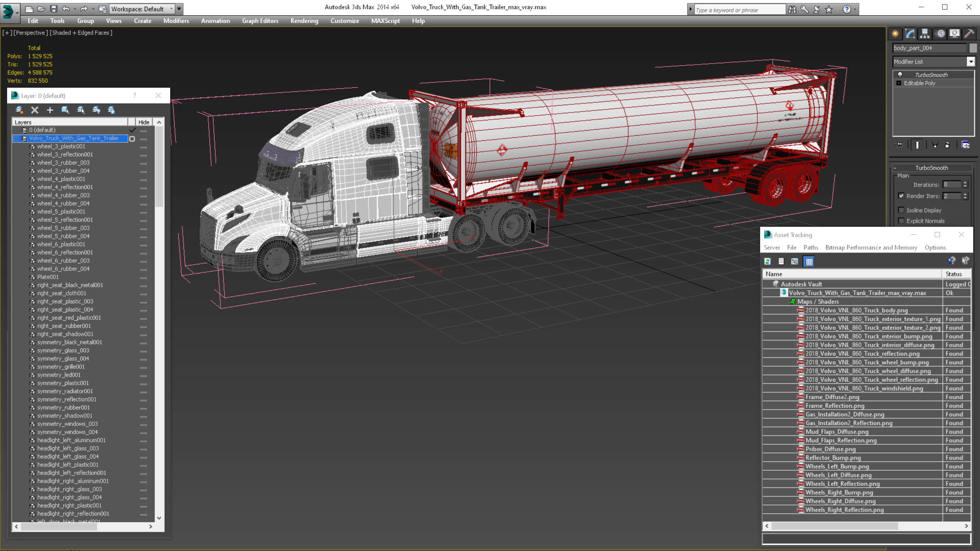980x551 pixels.
Task: Open the redo history dropdown arrow
Action: click(x=93, y=9)
